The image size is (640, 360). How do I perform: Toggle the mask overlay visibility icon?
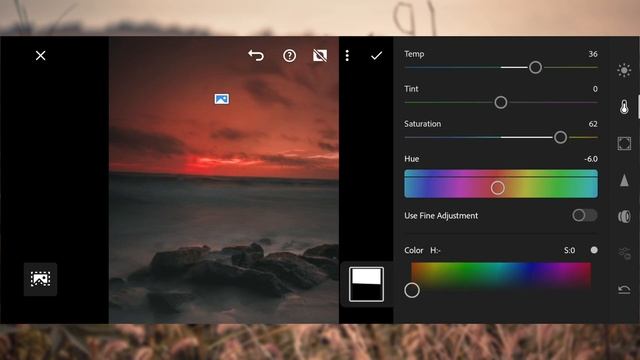[320, 56]
